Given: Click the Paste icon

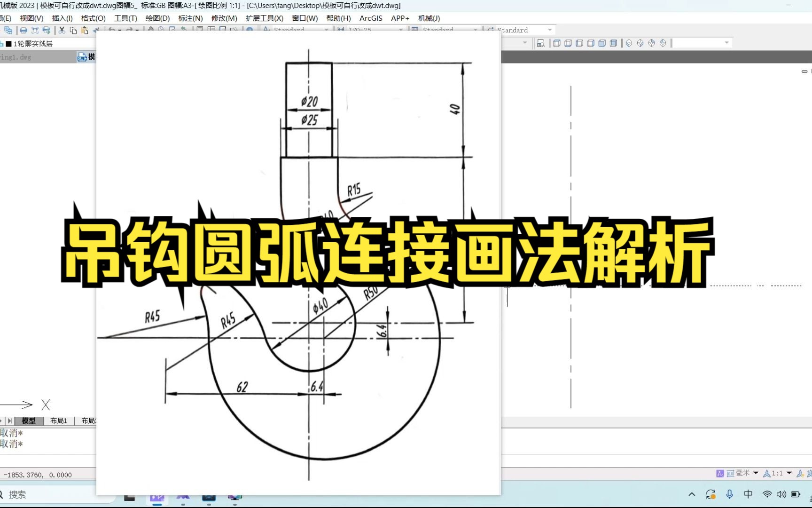Looking at the screenshot, I should [x=85, y=30].
